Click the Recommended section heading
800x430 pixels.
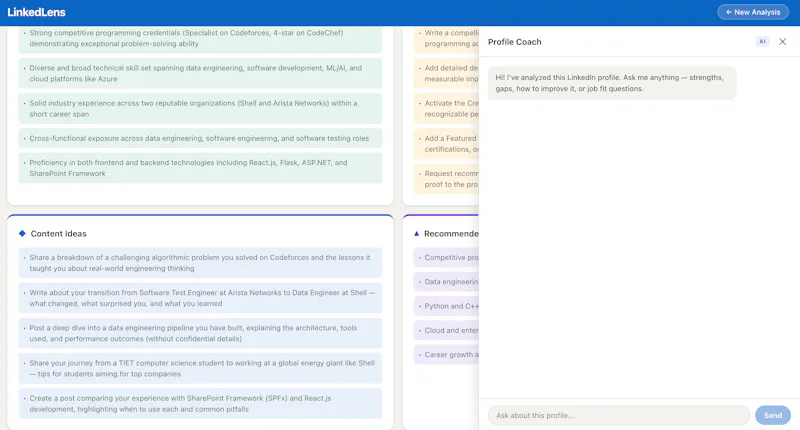tap(451, 234)
